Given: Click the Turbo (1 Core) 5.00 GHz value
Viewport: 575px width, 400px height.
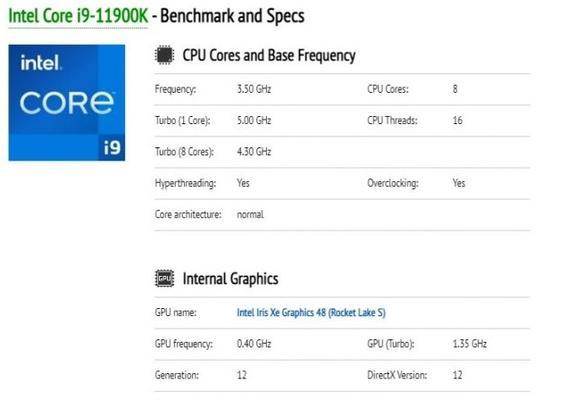Looking at the screenshot, I should [254, 120].
